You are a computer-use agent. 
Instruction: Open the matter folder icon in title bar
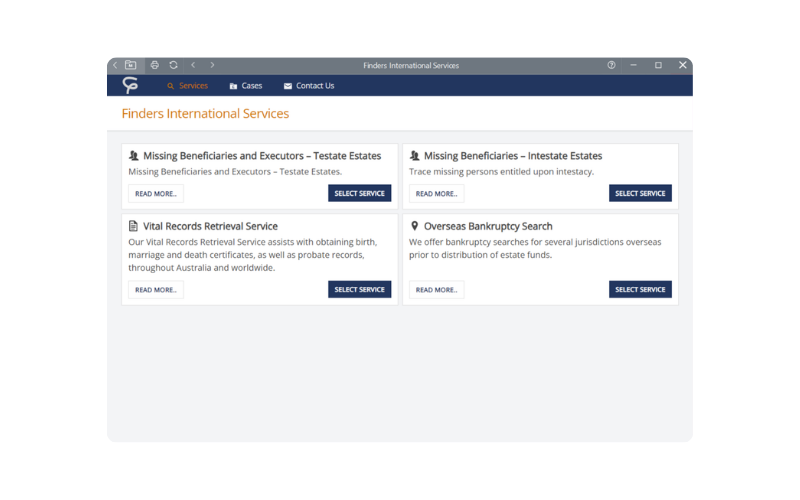pyautogui.click(x=131, y=65)
